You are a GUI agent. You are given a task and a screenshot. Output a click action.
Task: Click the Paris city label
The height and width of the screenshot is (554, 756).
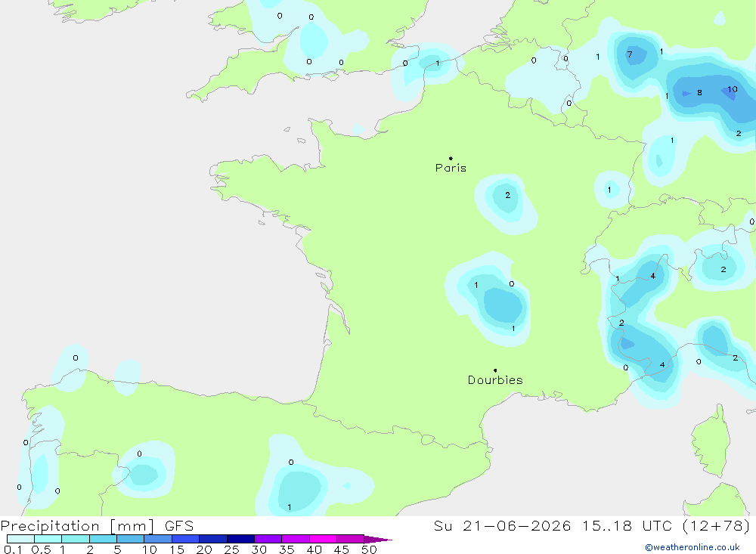[451, 168]
